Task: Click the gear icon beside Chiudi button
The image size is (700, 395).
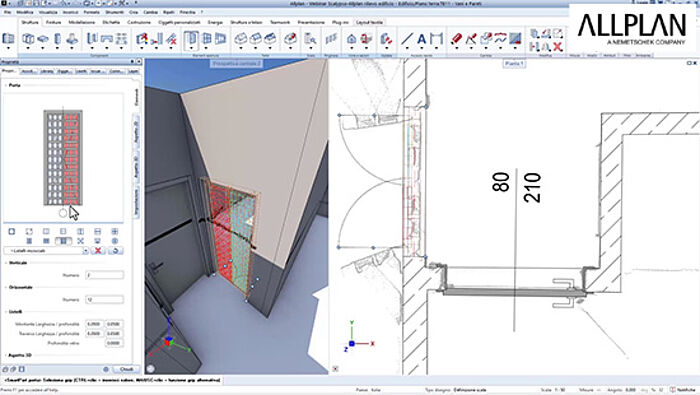Action: (106, 369)
